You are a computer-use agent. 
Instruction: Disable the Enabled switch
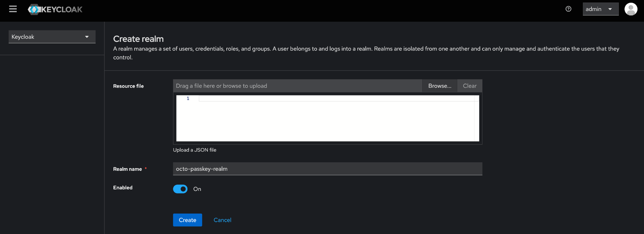[180, 189]
